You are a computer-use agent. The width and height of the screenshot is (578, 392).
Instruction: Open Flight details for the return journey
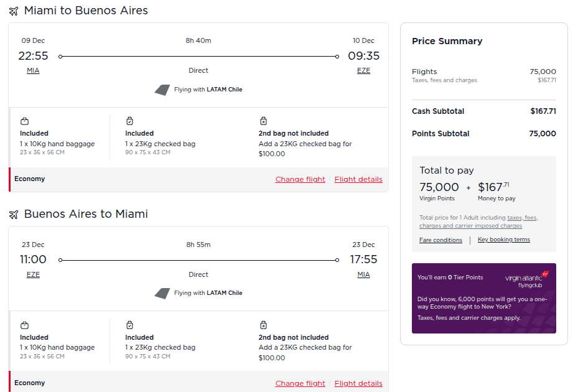tap(358, 383)
